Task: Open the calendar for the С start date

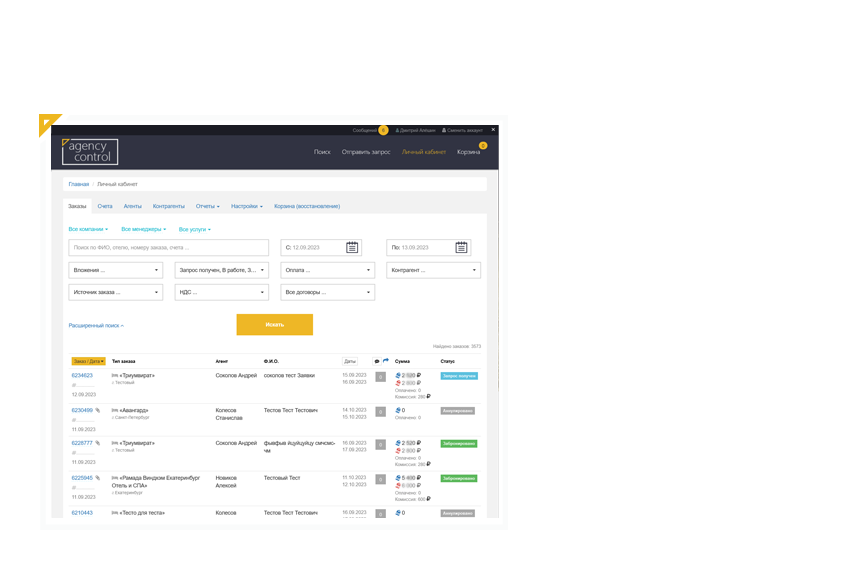Action: click(x=352, y=247)
